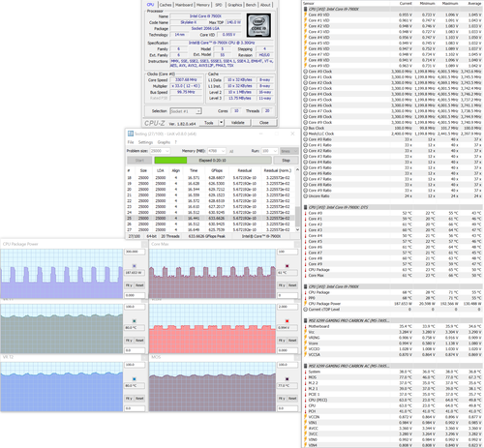Click the lightning icon beside CPU Package Power row
The width and height of the screenshot is (484, 448).
[305, 304]
